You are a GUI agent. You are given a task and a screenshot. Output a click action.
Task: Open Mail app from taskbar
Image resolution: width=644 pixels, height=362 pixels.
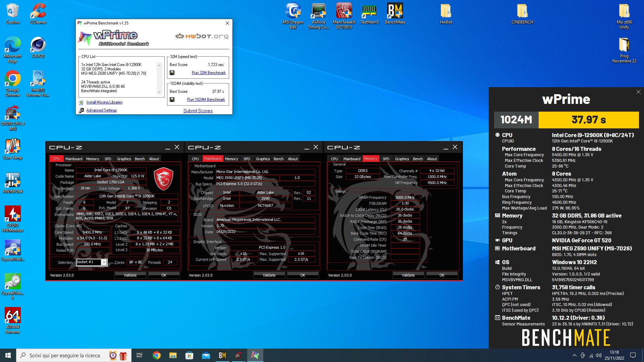[x=206, y=355]
